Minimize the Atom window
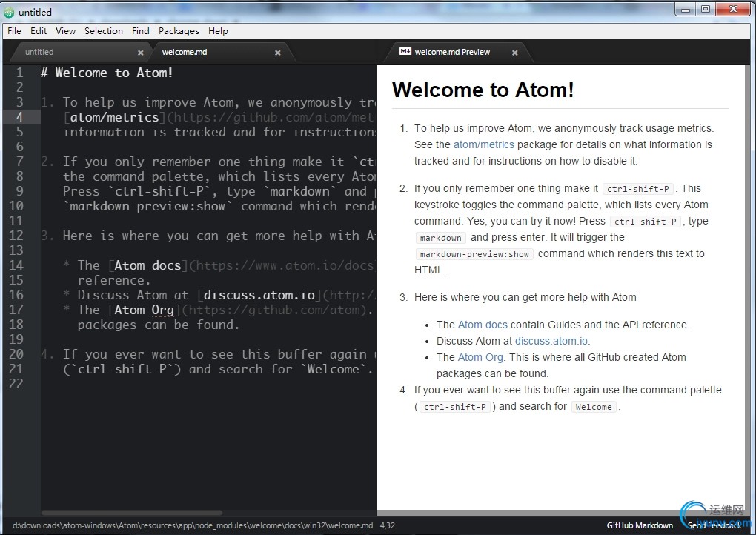The width and height of the screenshot is (756, 535). point(686,9)
